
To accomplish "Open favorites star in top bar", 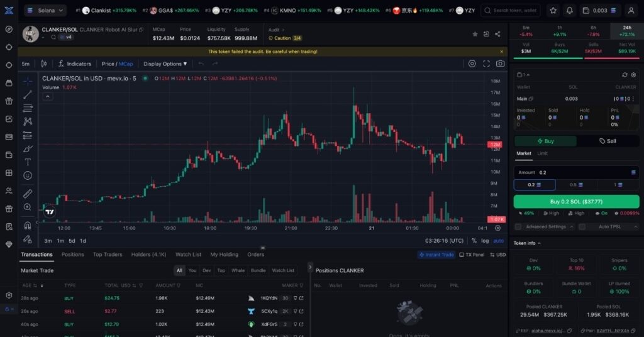I will [553, 10].
